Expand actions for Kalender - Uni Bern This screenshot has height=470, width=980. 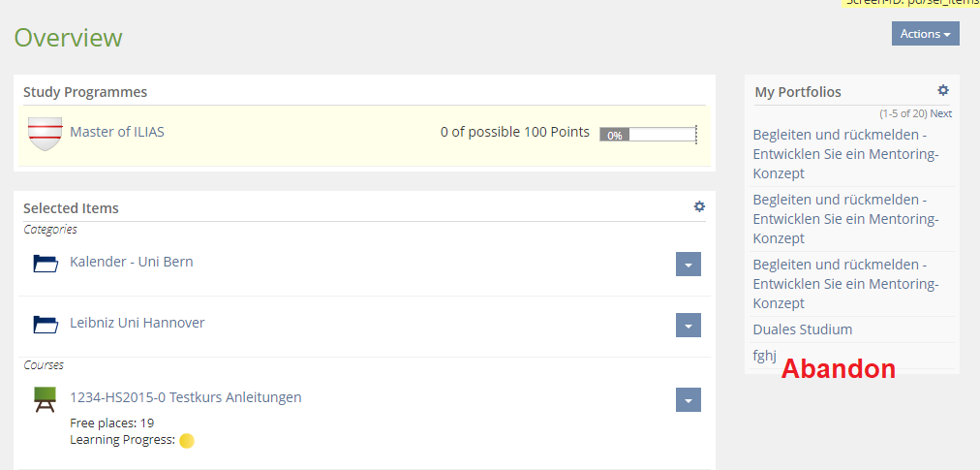tap(688, 265)
